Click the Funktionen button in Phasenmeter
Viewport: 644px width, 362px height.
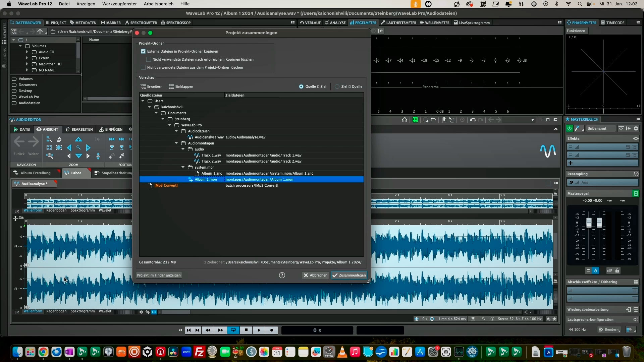576,31
